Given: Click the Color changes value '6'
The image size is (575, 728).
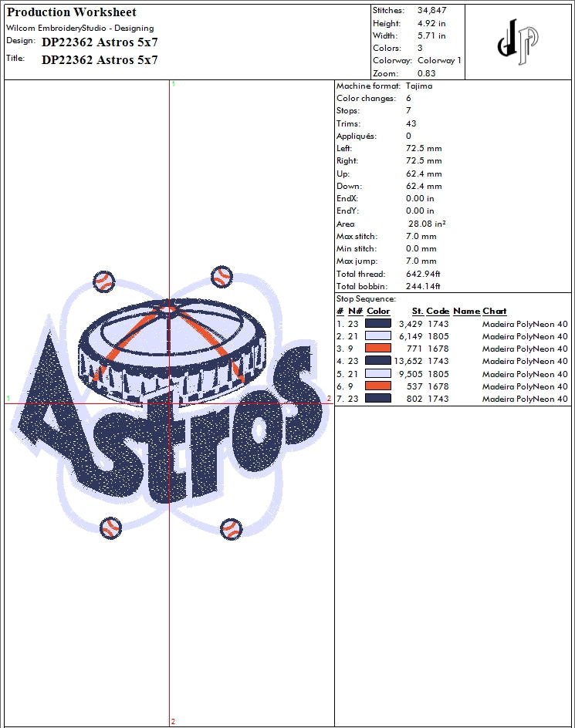Looking at the screenshot, I should (408, 99).
